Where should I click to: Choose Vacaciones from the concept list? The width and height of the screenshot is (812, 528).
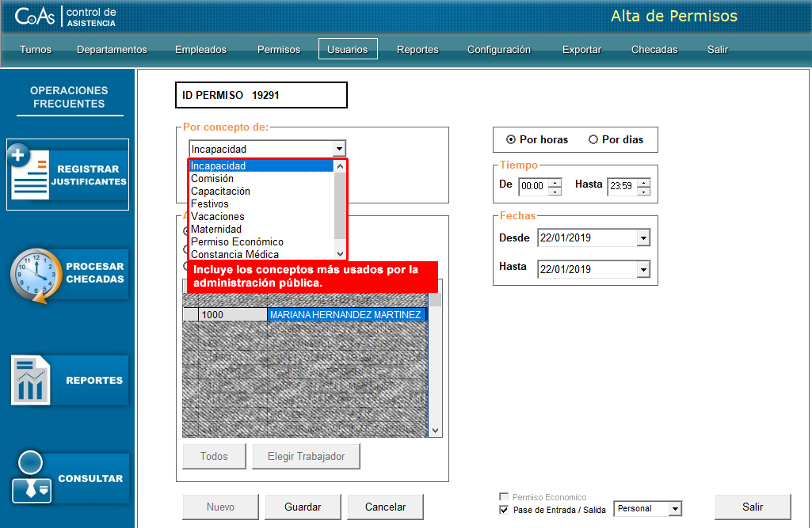[x=218, y=216]
